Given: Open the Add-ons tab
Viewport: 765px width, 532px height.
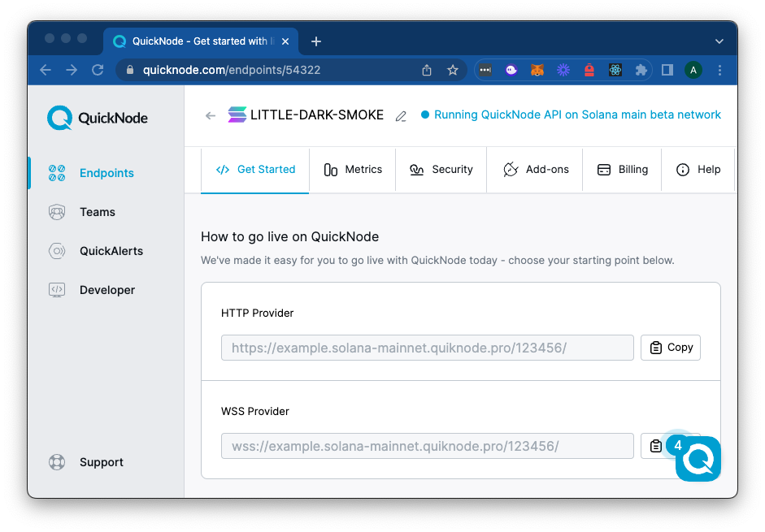Looking at the screenshot, I should (x=536, y=170).
